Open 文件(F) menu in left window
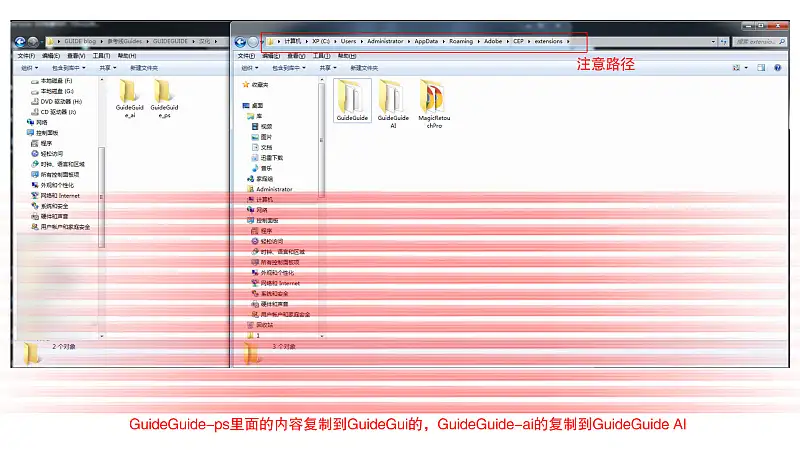The width and height of the screenshot is (800, 450). [26, 56]
